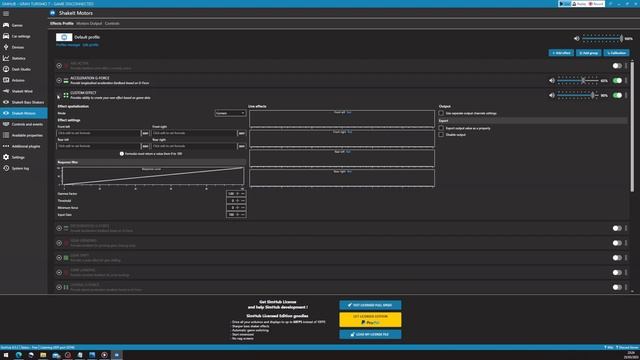Increase the Gamma factor with the plus
Image resolution: width=640 pixels, height=360 pixels.
point(238,194)
